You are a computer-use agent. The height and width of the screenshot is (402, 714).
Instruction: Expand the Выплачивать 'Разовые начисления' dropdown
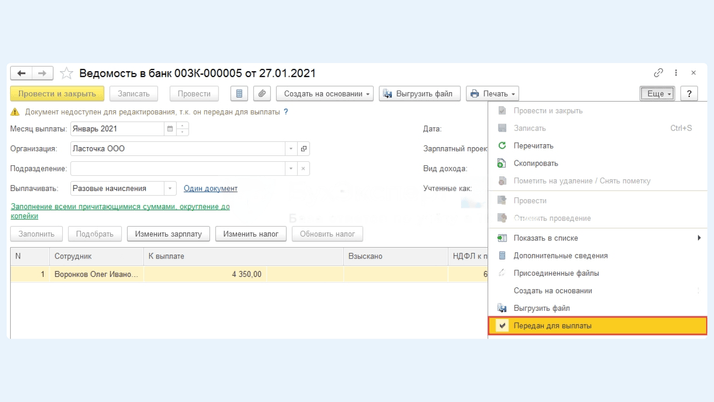pyautogui.click(x=170, y=188)
